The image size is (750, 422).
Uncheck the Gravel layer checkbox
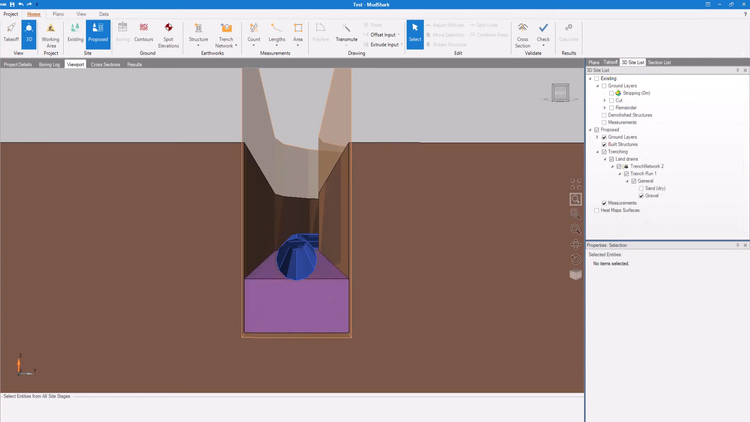pyautogui.click(x=642, y=196)
